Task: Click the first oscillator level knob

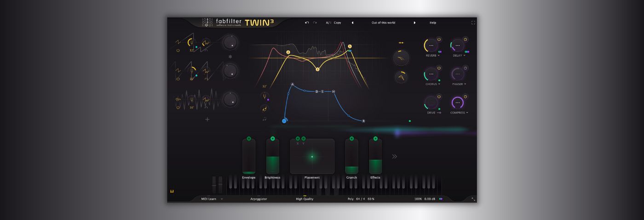Action: click(x=230, y=43)
